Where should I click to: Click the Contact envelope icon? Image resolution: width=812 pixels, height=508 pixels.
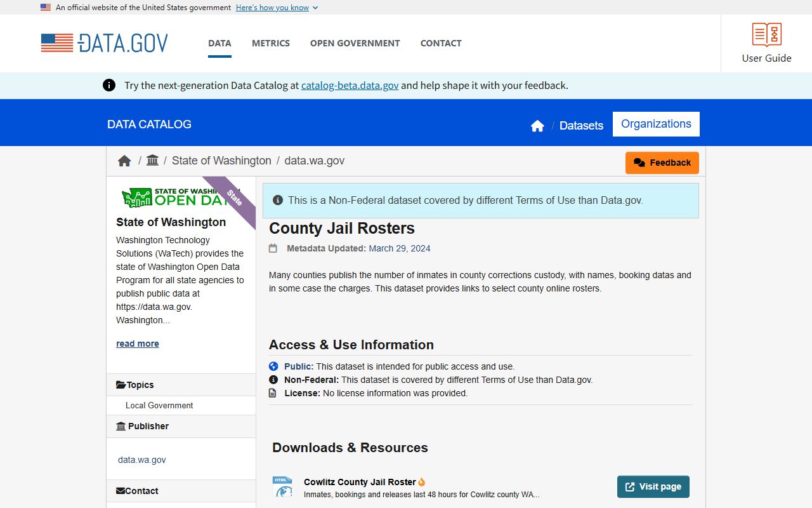point(121,491)
